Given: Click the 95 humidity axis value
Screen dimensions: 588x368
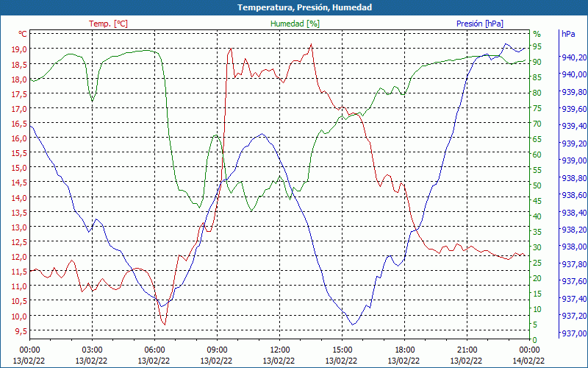Looking at the screenshot, I should [537, 46].
